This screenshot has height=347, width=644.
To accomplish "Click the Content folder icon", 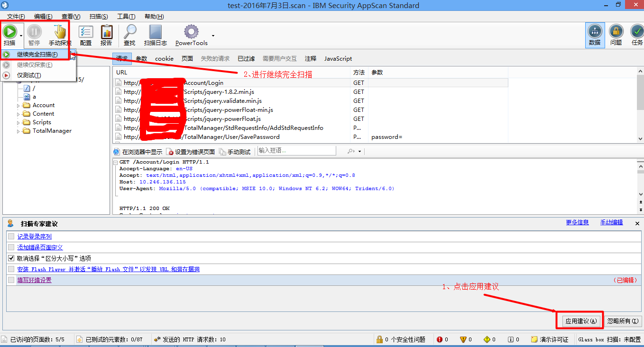I will pos(27,114).
